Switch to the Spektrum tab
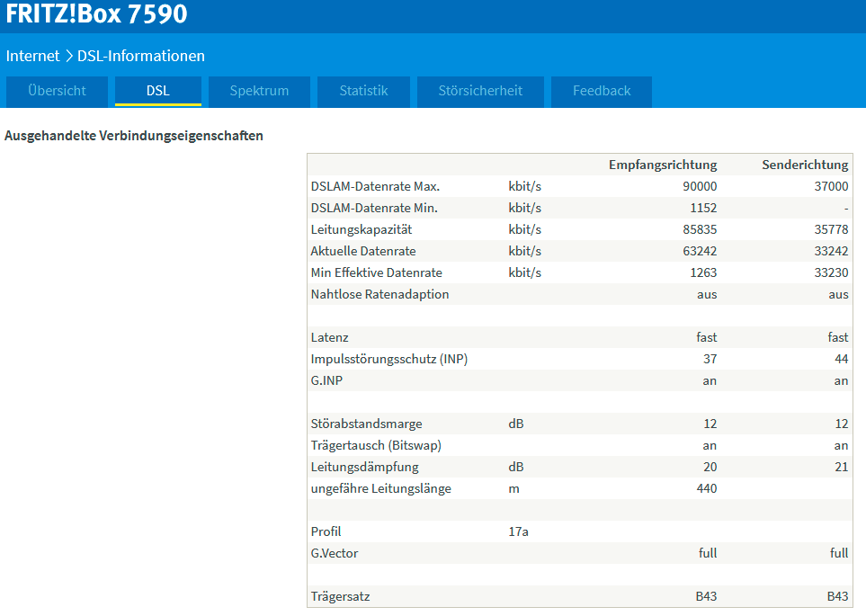The height and width of the screenshot is (616, 866). pos(259,91)
